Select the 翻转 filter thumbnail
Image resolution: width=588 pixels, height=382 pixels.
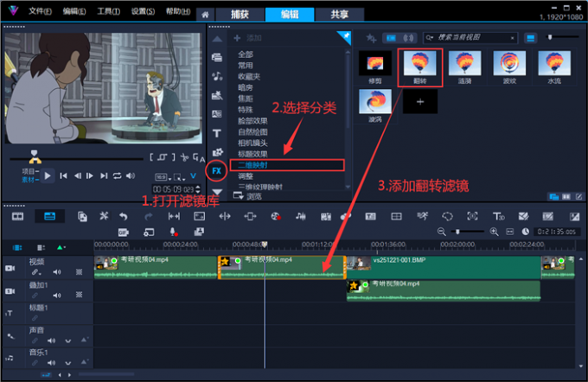pos(420,66)
